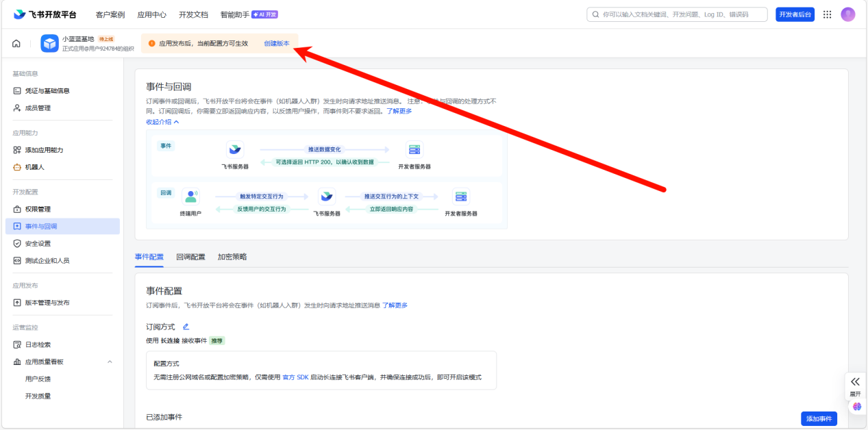Open the floating AI assistant icon
868x430 pixels.
point(856,407)
